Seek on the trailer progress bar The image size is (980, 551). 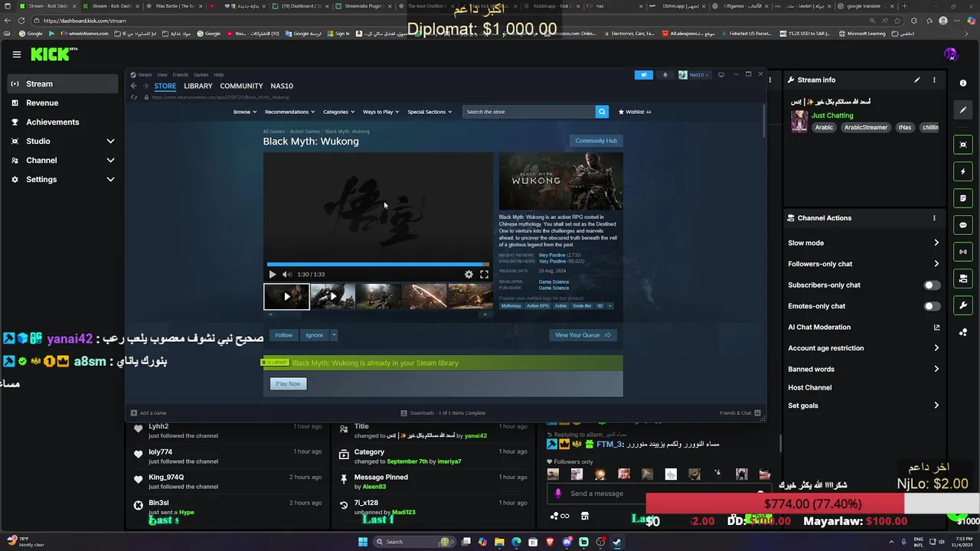point(378,264)
